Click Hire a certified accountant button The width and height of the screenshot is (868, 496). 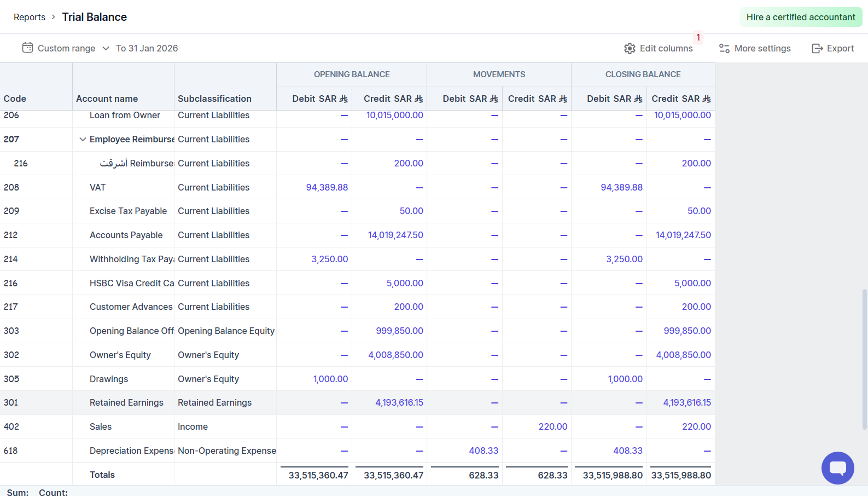tap(800, 18)
